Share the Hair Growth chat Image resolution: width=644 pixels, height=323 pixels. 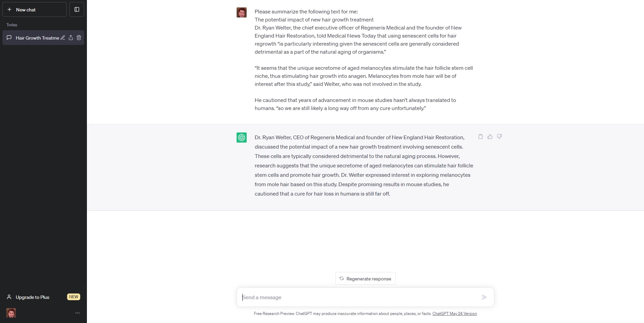71,38
